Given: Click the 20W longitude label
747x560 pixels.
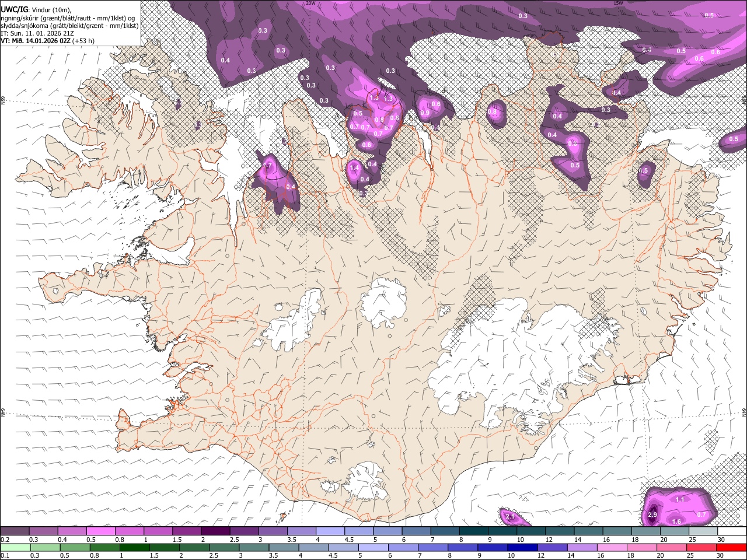Looking at the screenshot, I should 310,3.
